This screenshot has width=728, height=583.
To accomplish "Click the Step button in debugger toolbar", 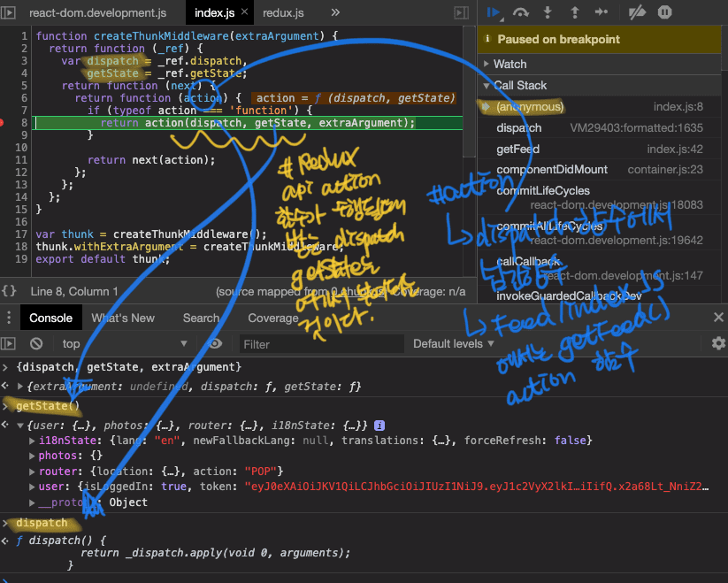I will (x=602, y=12).
